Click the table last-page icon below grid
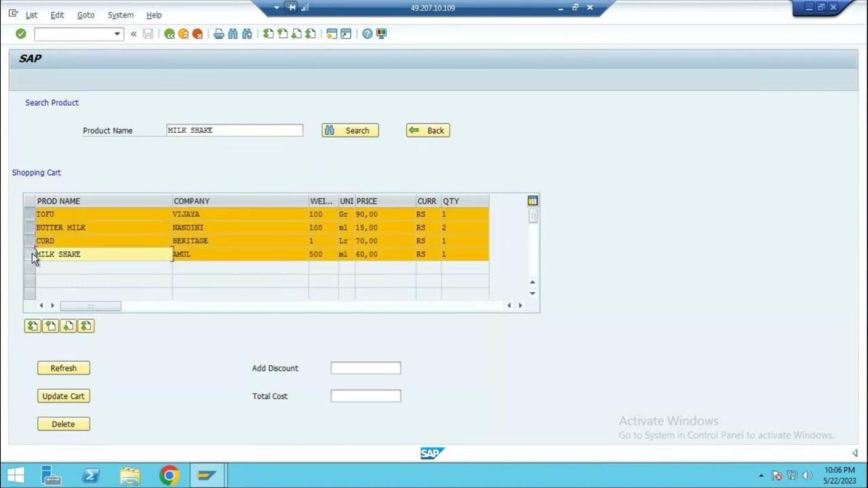The image size is (868, 488). point(85,326)
